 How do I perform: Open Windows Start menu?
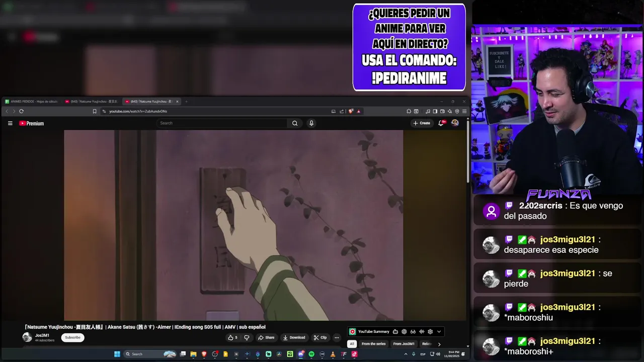[117, 354]
